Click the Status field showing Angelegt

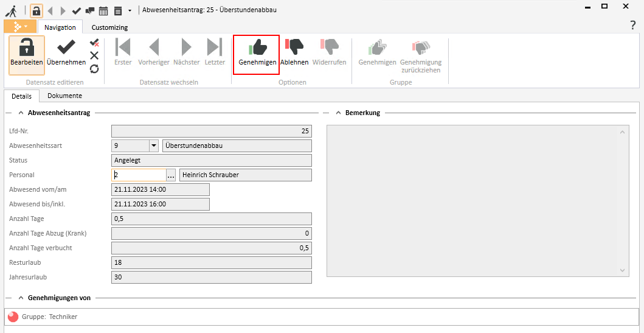click(x=212, y=160)
